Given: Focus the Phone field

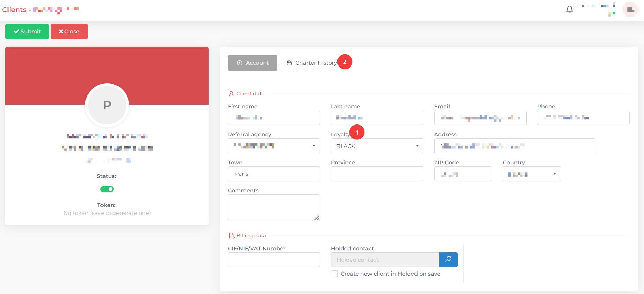Looking at the screenshot, I should pos(583,118).
